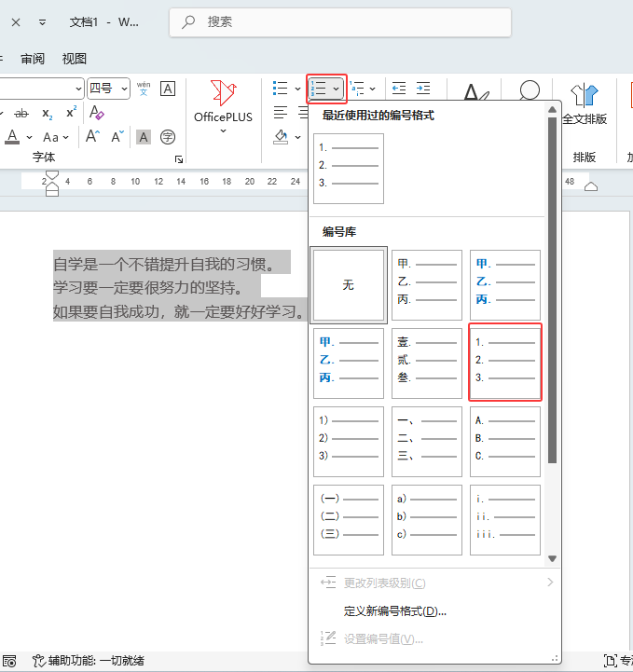Click the text 学习要一定要很努力的坚持。
633x672 pixels.
[x=148, y=288]
